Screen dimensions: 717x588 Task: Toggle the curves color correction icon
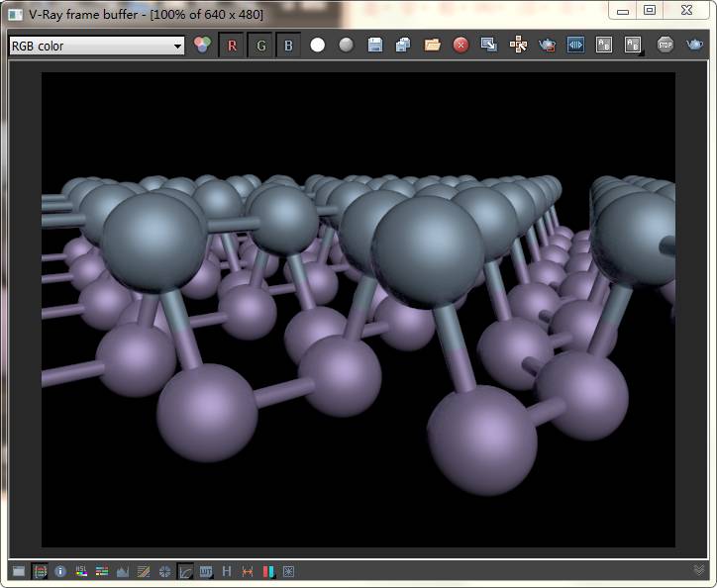[x=185, y=571]
